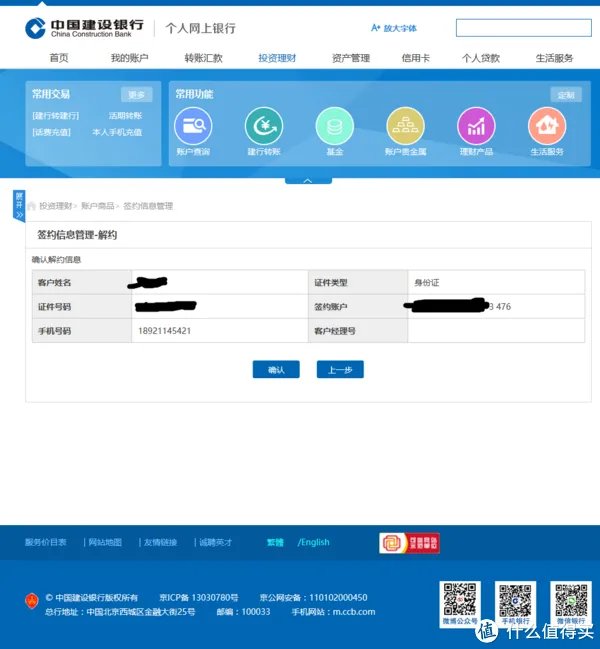Open 生活服务 top menu item

click(554, 58)
